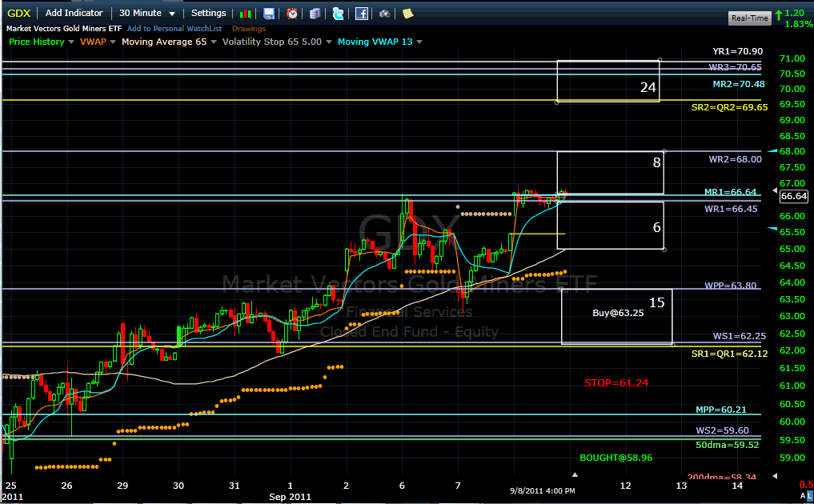Click Add to Personal WatchList link
Screen dimensions: 814x504
tap(174, 29)
